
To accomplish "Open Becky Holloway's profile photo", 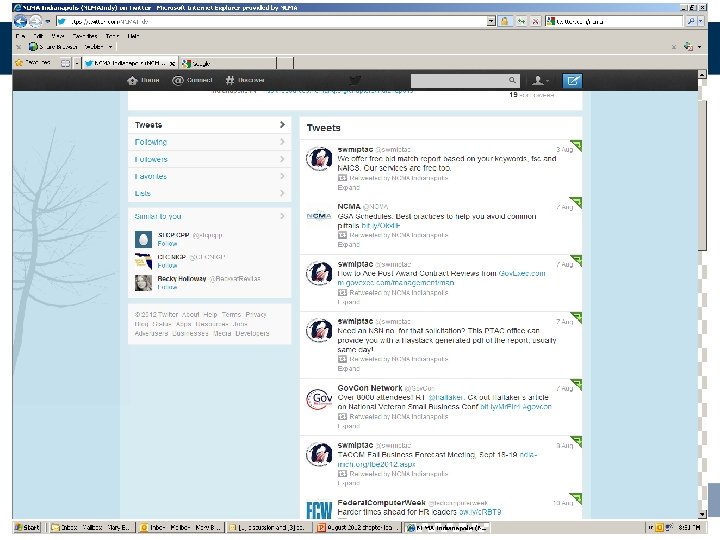I will click(x=143, y=283).
